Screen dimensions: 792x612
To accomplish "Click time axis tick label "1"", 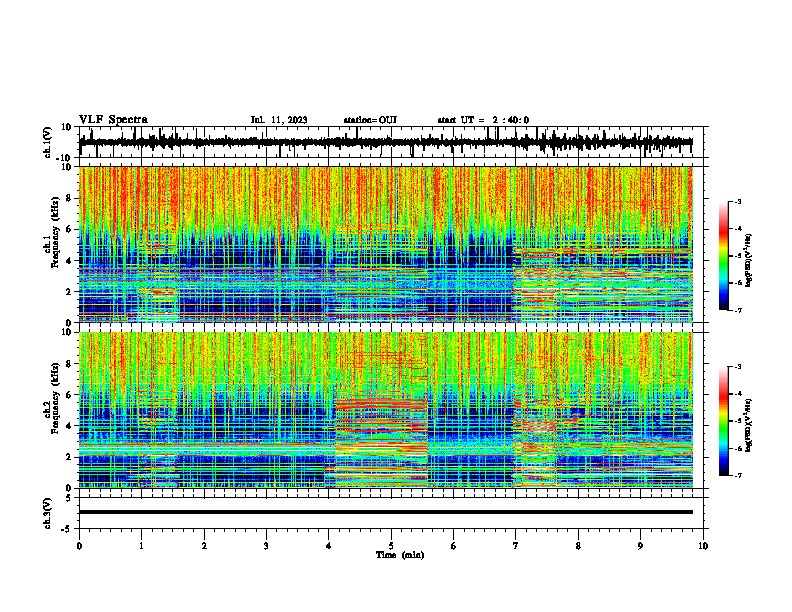I will (142, 546).
